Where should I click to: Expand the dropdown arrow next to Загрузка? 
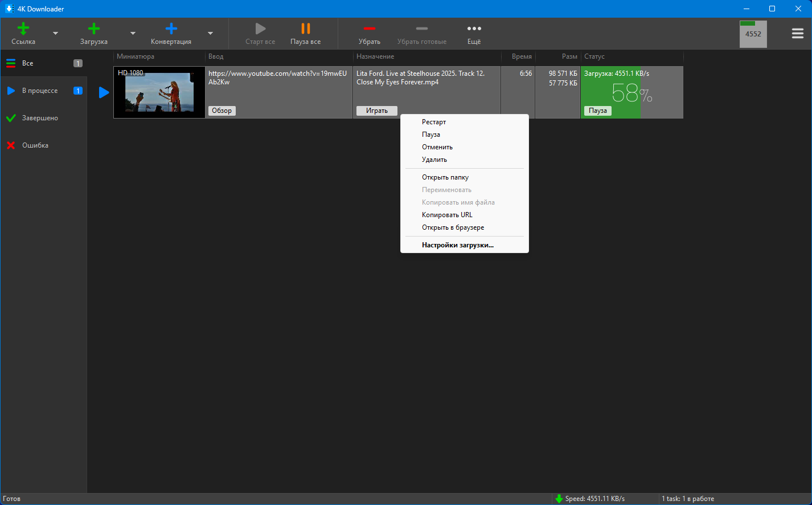tap(133, 34)
